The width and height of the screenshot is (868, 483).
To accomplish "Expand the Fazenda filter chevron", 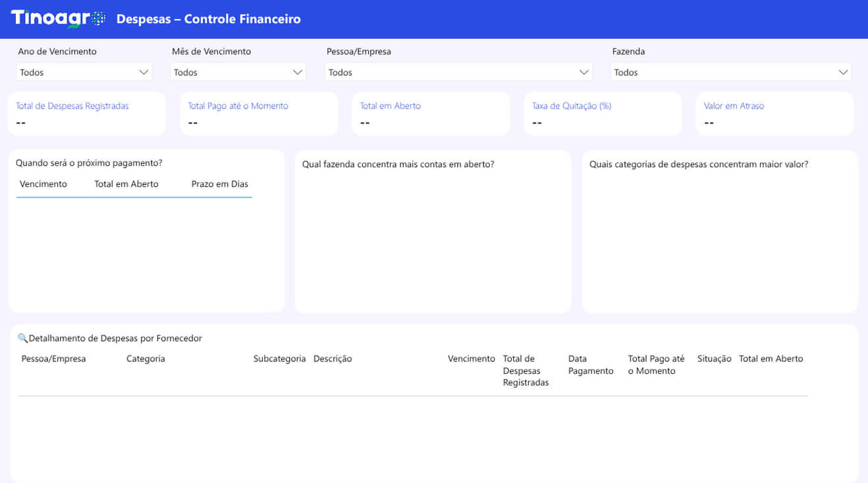I will pos(843,72).
